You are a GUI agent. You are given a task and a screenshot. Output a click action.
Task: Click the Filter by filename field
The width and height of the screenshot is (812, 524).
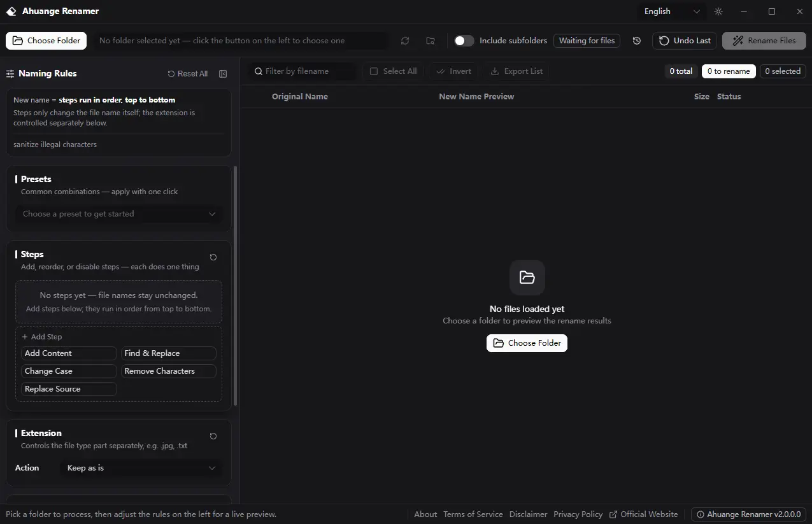click(303, 71)
